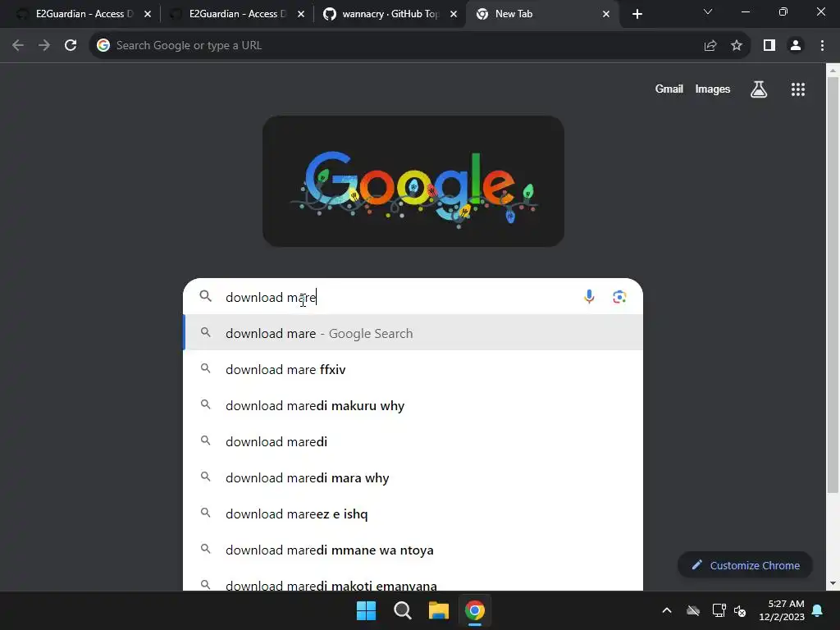Click the scrollbar down arrow
Screen dimensions: 840x630
click(833, 583)
